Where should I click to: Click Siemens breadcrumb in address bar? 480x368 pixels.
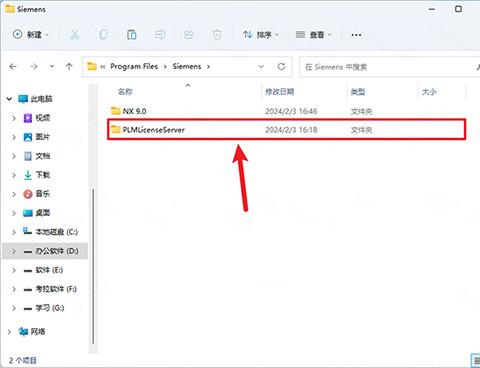tap(187, 66)
